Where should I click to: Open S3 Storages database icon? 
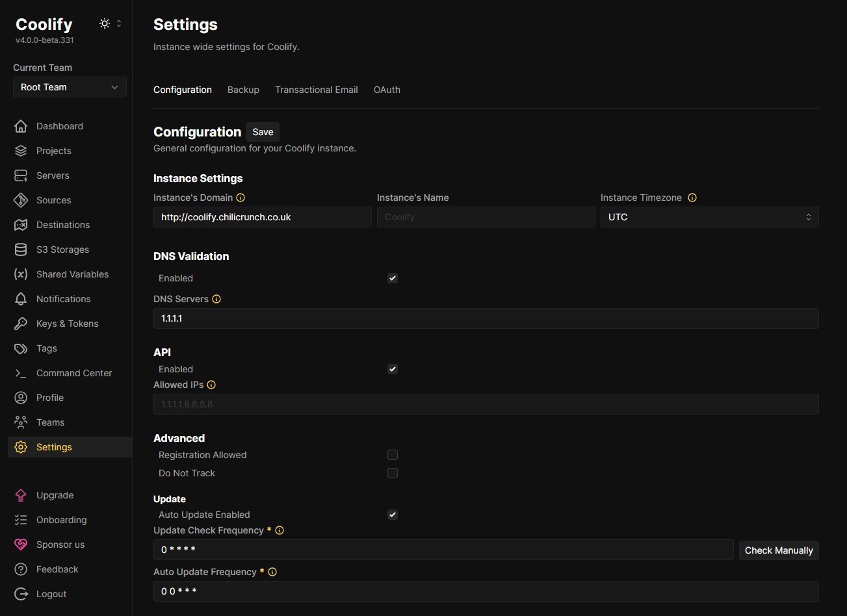21,250
